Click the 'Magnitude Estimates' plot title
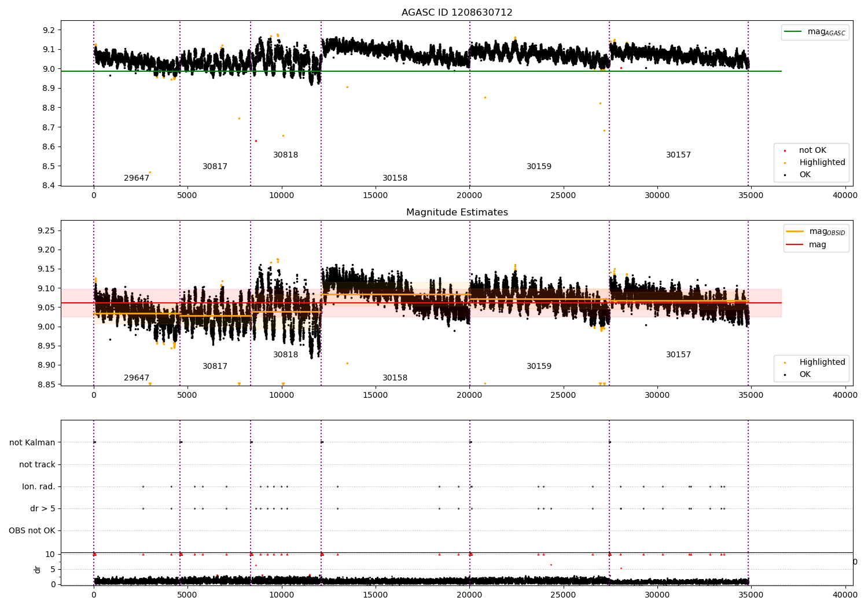This screenshot has width=868, height=608. [x=457, y=213]
